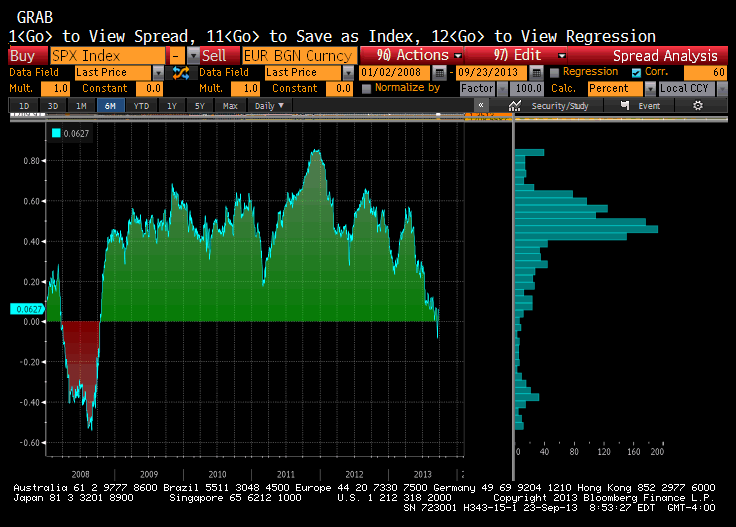Image resolution: width=736 pixels, height=527 pixels.
Task: Open the start date calendar picker
Action: point(439,73)
